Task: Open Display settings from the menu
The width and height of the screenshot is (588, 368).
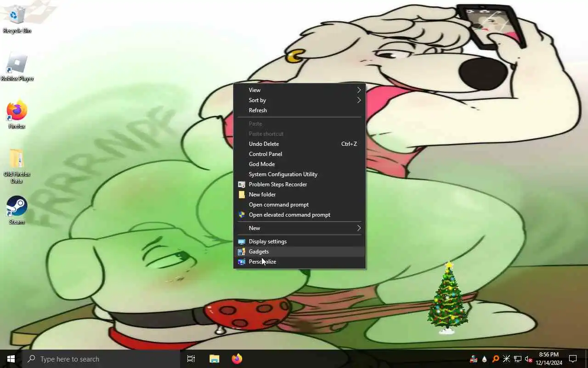Action: pos(300,241)
